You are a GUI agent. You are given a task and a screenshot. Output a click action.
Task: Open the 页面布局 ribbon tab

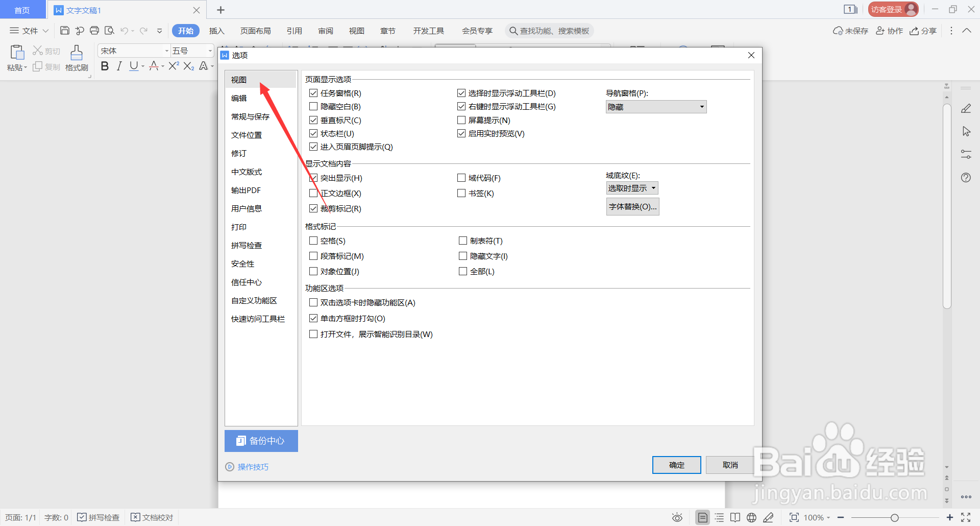[256, 31]
